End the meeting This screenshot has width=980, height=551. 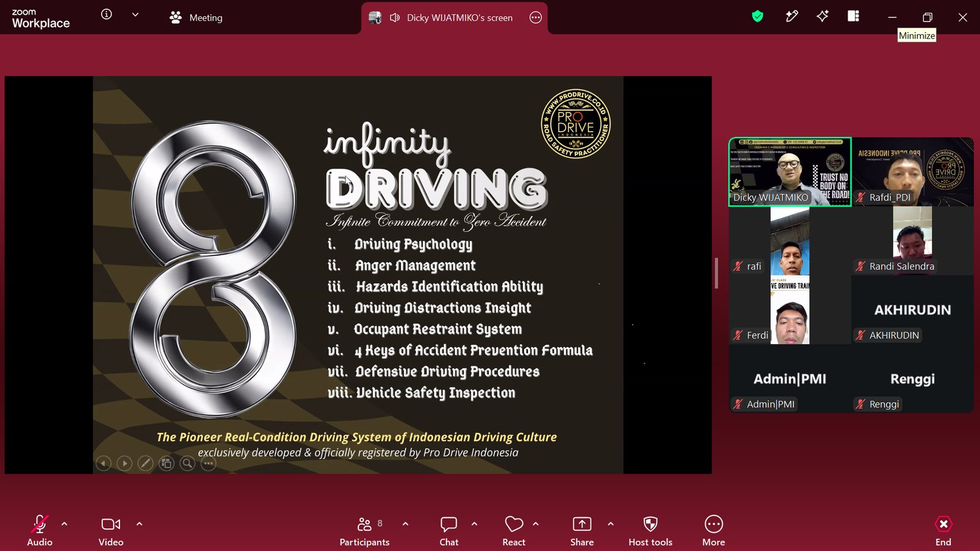pyautogui.click(x=943, y=530)
